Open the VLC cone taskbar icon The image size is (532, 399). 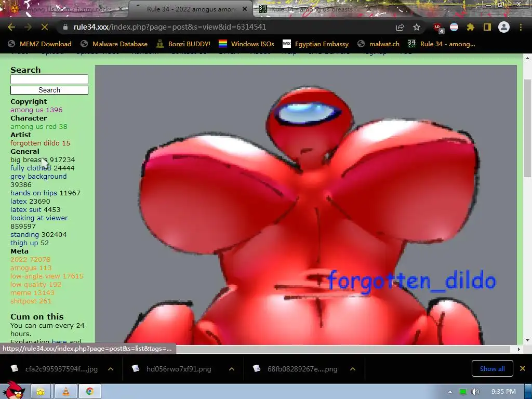[65, 392]
